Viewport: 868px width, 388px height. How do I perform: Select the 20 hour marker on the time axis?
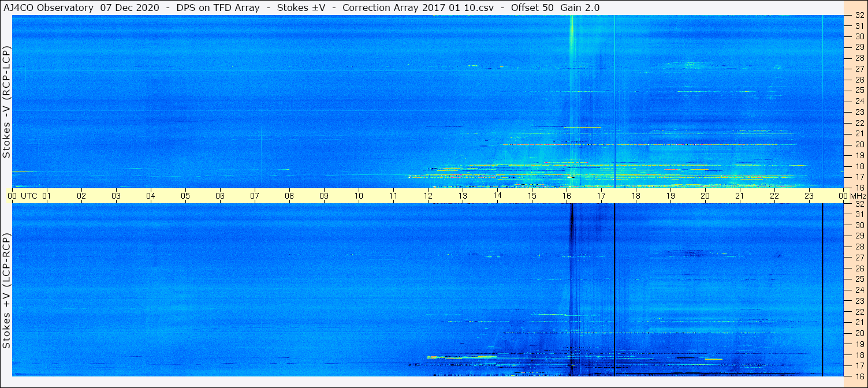pyautogui.click(x=705, y=196)
